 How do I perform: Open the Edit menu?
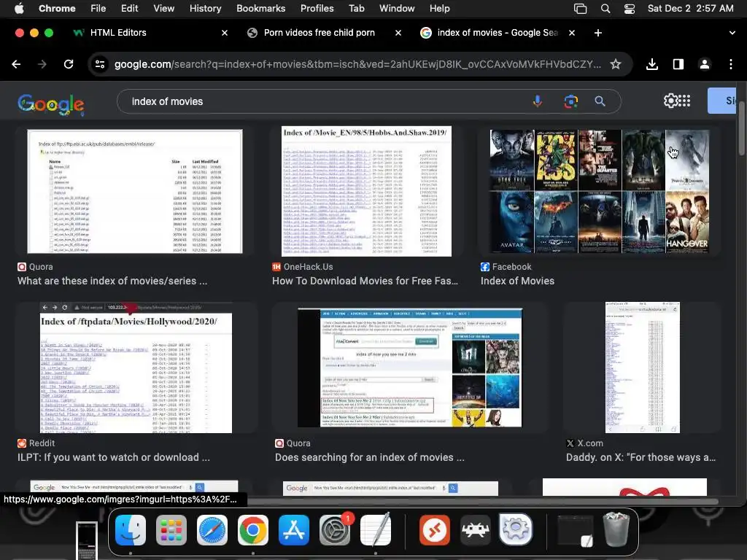click(x=129, y=8)
